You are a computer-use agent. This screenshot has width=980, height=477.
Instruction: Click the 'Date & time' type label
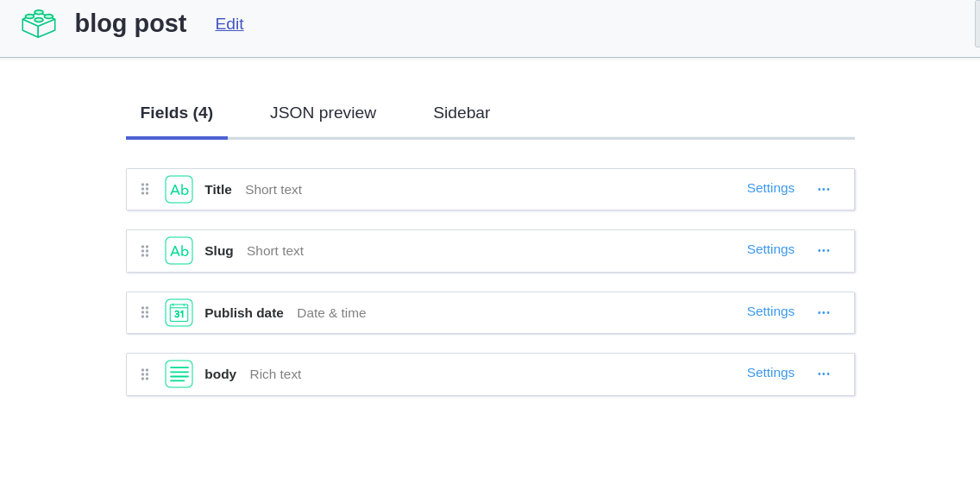331,312
